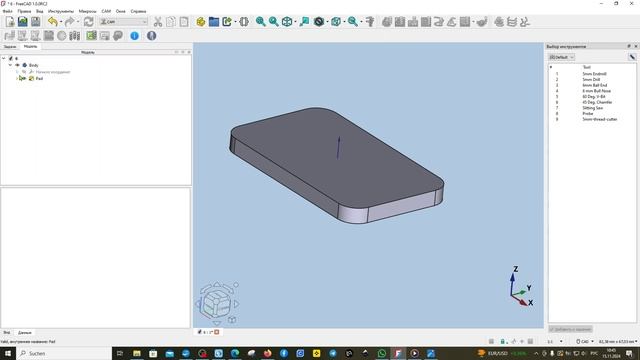
Task: Paste from clipboard toolbar icon
Action: [x=184, y=22]
